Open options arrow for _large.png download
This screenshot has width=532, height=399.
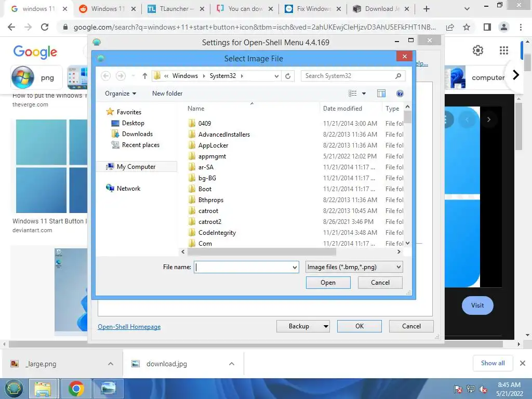[111, 364]
